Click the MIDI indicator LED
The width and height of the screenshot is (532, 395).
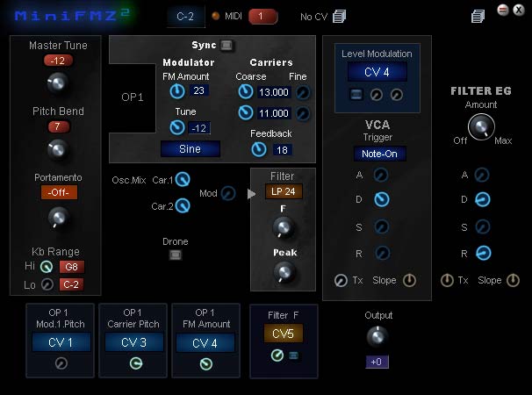[x=215, y=16]
